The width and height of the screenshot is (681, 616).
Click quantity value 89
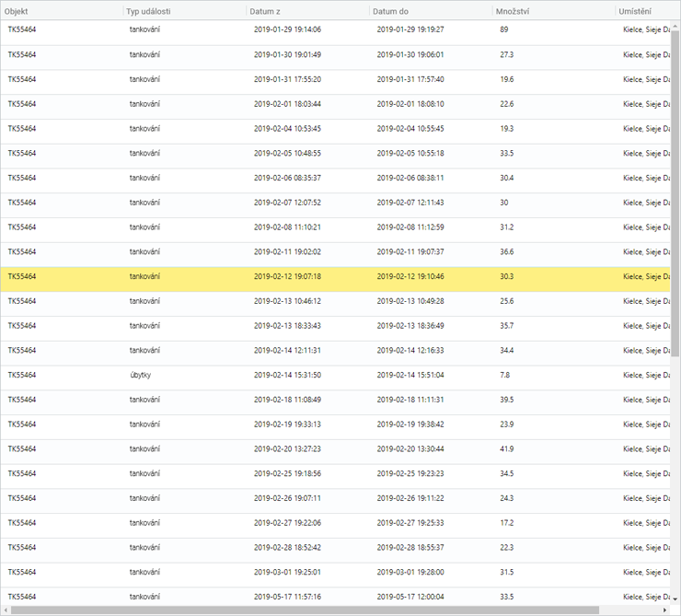point(503,29)
